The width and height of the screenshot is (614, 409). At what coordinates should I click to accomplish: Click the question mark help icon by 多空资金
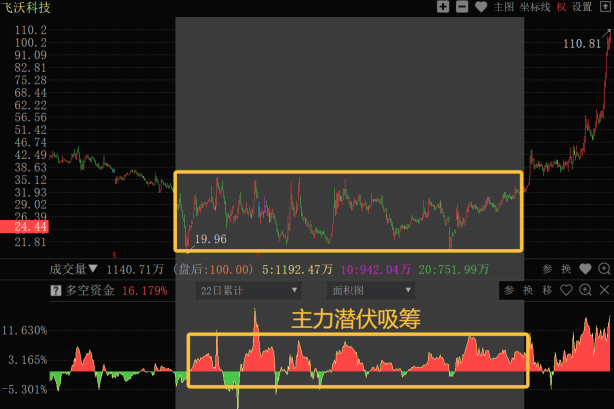(x=56, y=290)
